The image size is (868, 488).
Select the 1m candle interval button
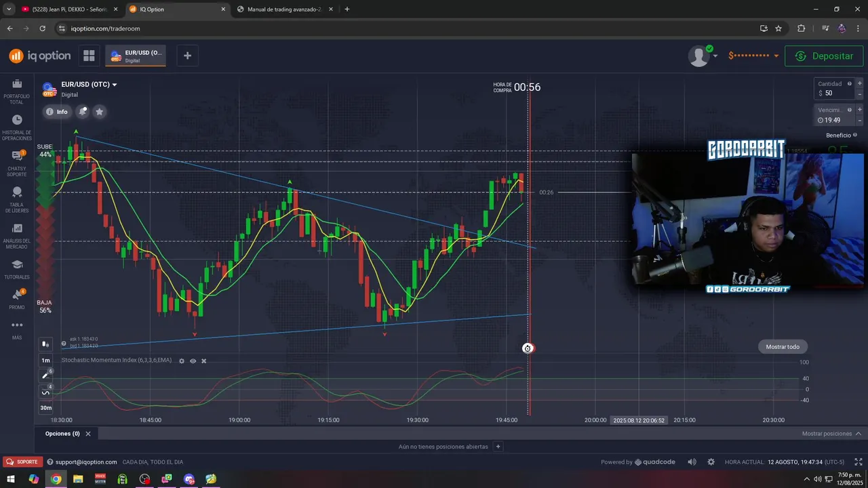45,361
